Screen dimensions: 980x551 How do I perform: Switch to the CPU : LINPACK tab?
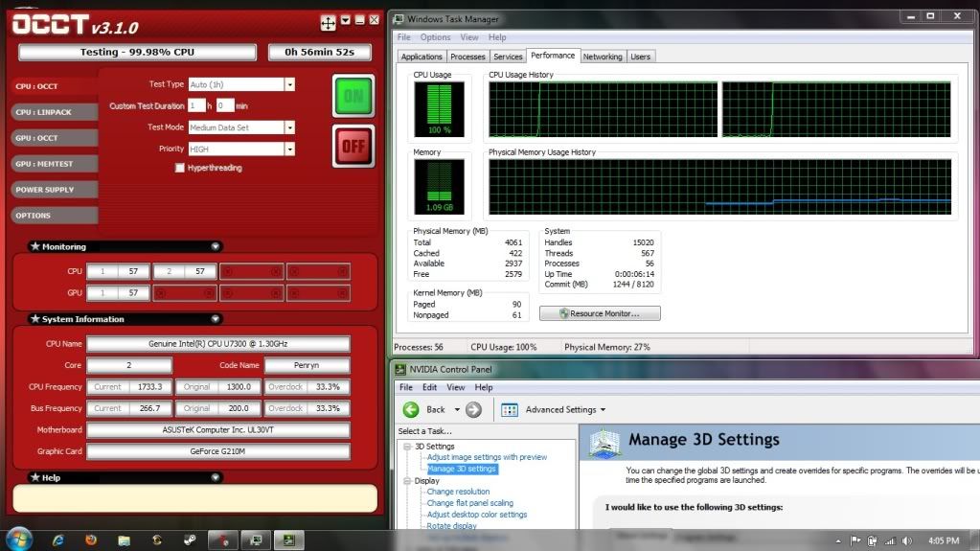pyautogui.click(x=54, y=112)
